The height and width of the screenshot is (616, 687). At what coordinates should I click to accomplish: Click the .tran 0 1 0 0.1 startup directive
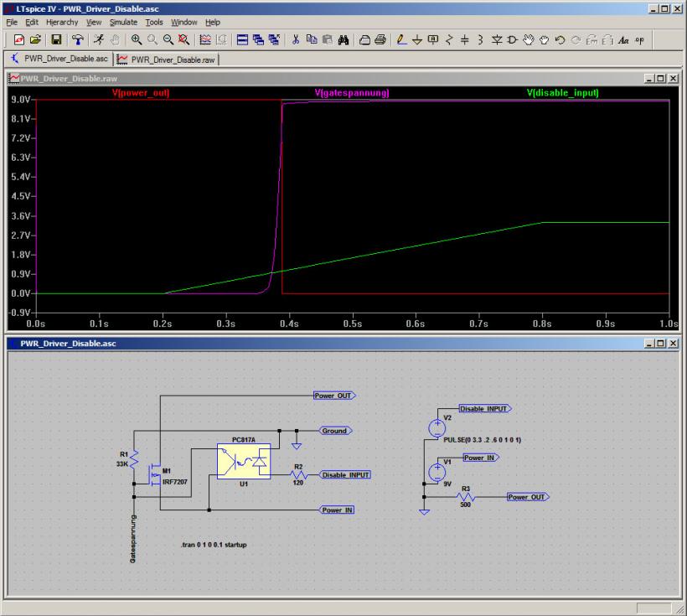[214, 545]
